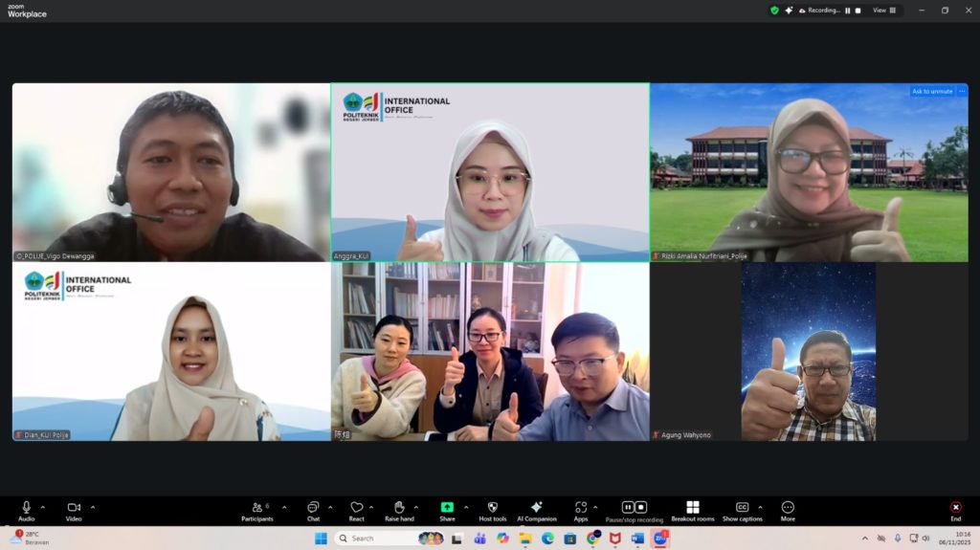The width and height of the screenshot is (980, 550).
Task: Click the red End meeting button
Action: click(x=955, y=507)
